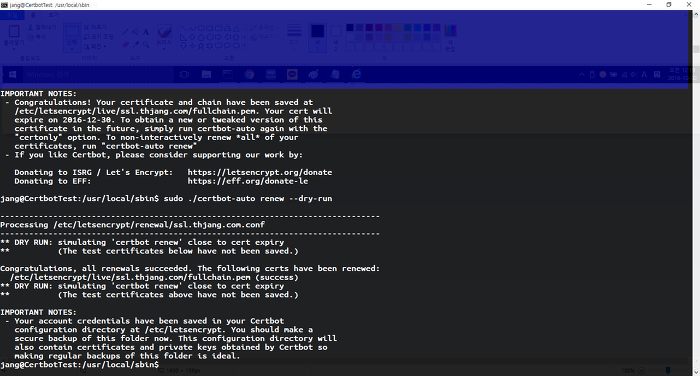Click the 'expire on 2016-12-30' line
700x376 pixels.
pos(168,120)
